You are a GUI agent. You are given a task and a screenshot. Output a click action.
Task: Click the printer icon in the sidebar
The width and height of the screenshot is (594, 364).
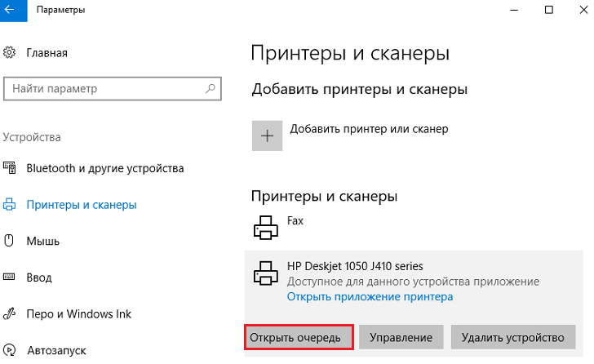click(x=10, y=205)
